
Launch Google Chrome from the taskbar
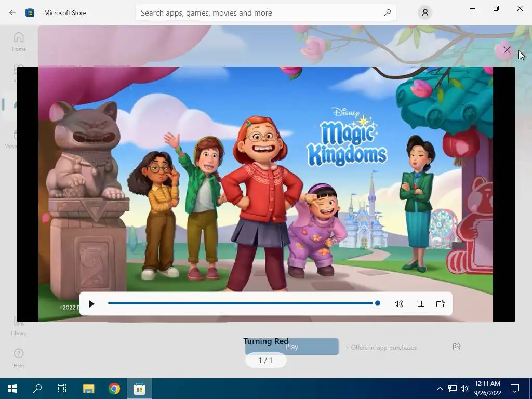click(114, 389)
